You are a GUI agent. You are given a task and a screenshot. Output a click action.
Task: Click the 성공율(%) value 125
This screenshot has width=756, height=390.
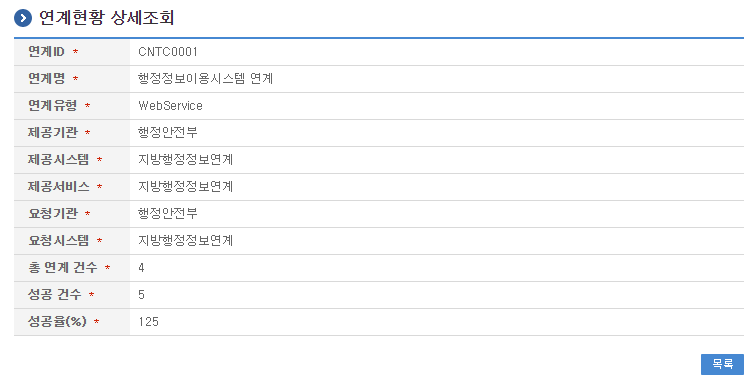click(148, 322)
